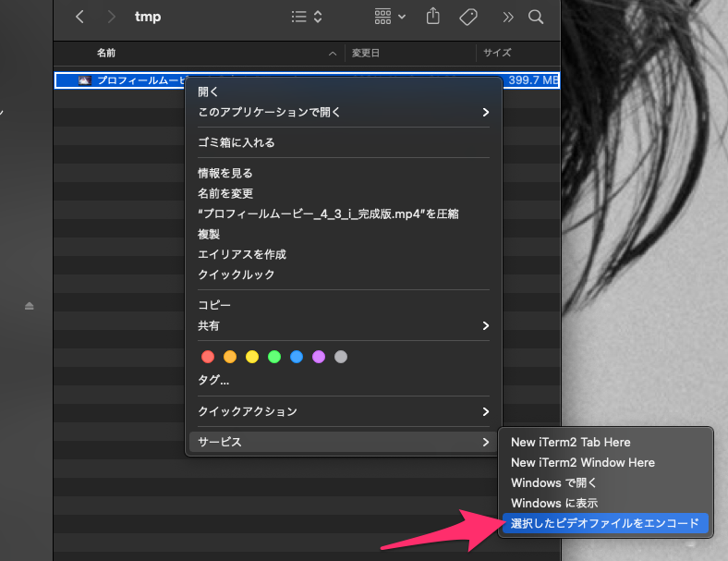Viewport: 728px width, 561px height.
Task: Choose クイックルック menu item
Action: 344,274
